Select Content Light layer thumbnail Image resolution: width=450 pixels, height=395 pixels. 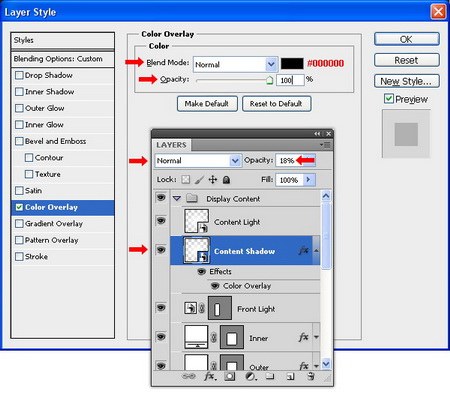(196, 221)
